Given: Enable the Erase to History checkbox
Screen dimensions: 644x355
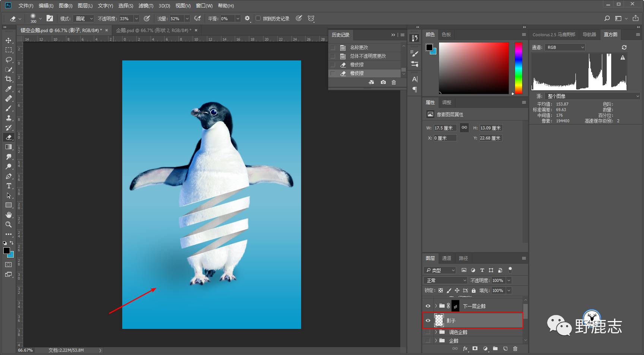Looking at the screenshot, I should coord(258,18).
